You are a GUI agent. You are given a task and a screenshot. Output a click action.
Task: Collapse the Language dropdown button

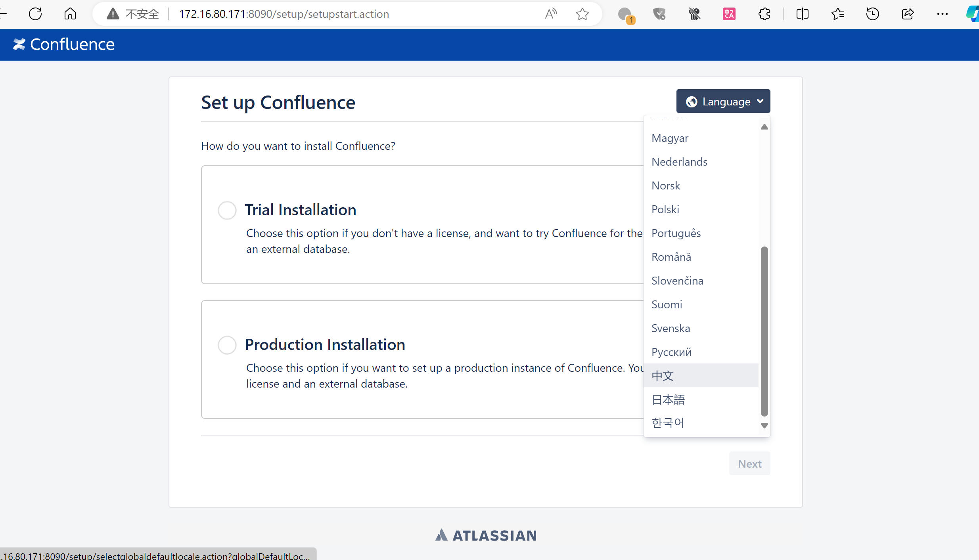point(723,101)
